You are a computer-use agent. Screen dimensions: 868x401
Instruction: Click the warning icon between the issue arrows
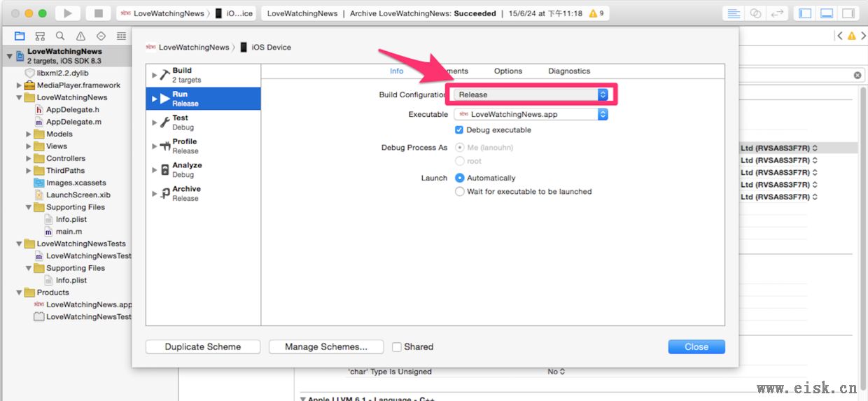click(851, 36)
